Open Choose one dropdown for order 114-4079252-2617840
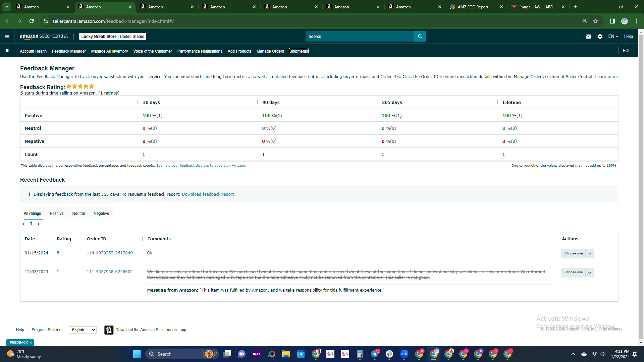Viewport: 644px width, 362px height. [577, 253]
